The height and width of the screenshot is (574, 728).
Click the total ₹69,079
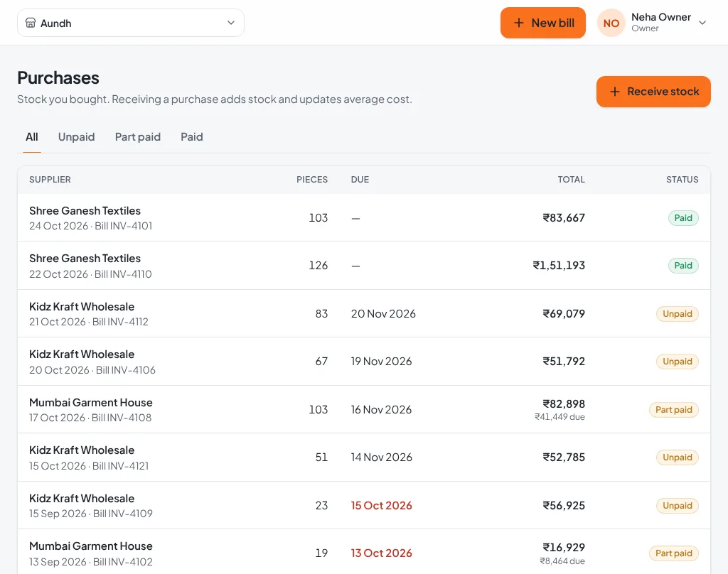click(x=564, y=314)
